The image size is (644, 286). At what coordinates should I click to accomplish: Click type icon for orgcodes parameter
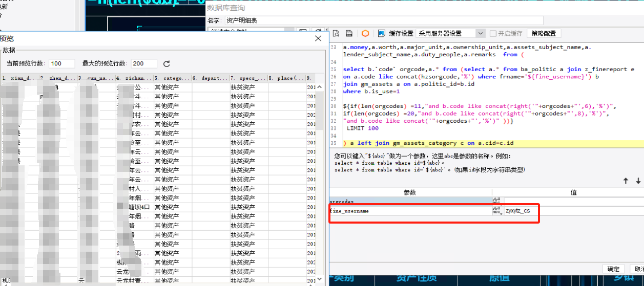[496, 201]
